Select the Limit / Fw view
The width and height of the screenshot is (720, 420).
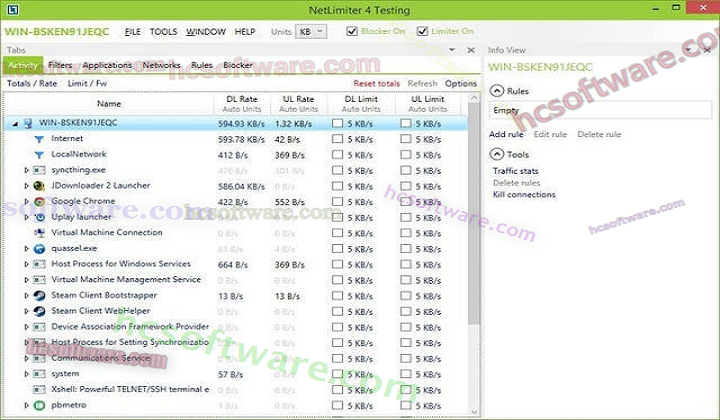click(x=87, y=84)
